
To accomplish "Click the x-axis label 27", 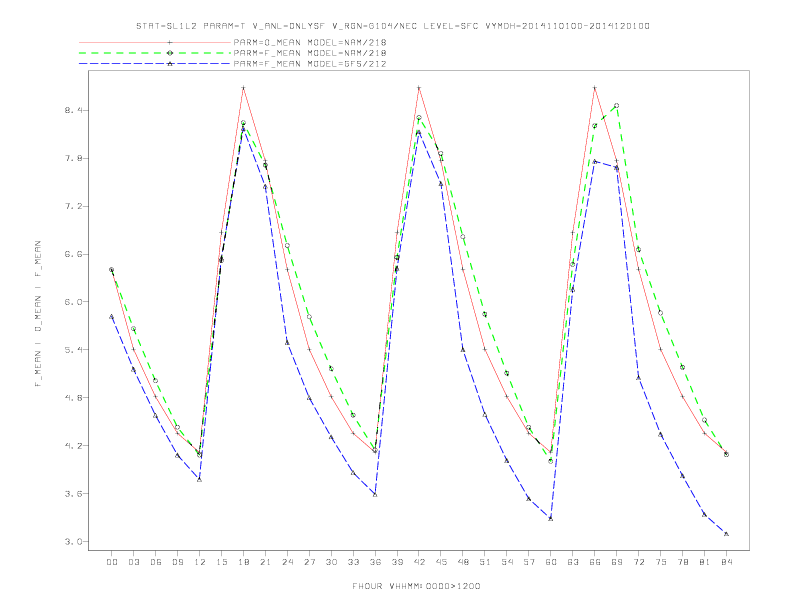I will click(309, 562).
